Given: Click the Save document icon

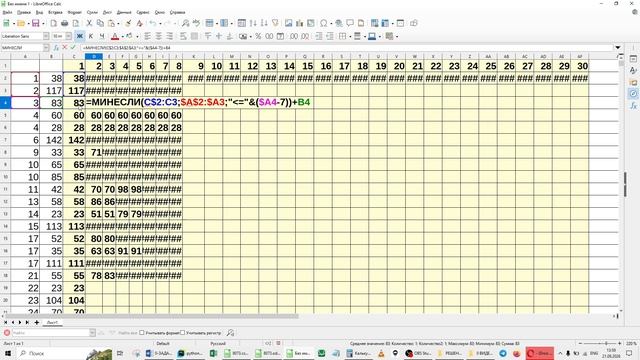Looking at the screenshot, I should pos(36,23).
